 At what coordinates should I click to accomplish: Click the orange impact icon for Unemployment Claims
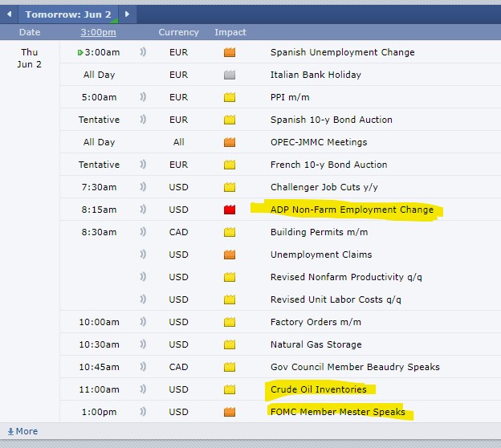230,255
